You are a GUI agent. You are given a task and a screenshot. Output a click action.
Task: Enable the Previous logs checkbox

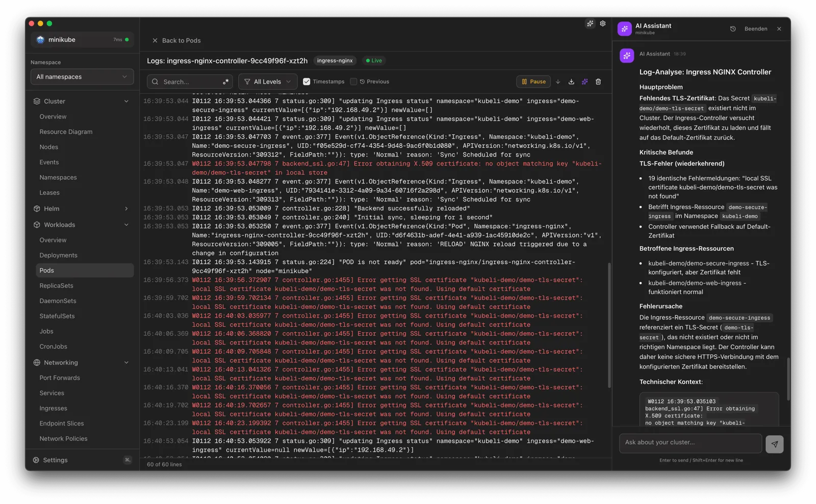click(353, 82)
